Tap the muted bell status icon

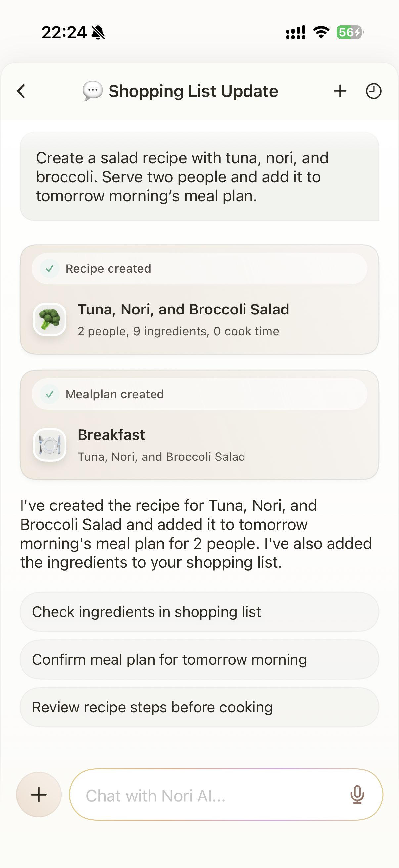(98, 33)
